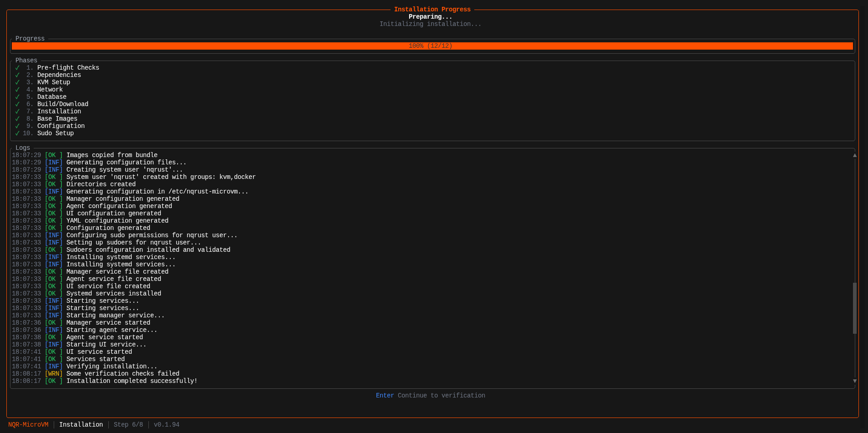Click the checkmark next to Database phase
This screenshot has height=433, width=868.
[17, 97]
